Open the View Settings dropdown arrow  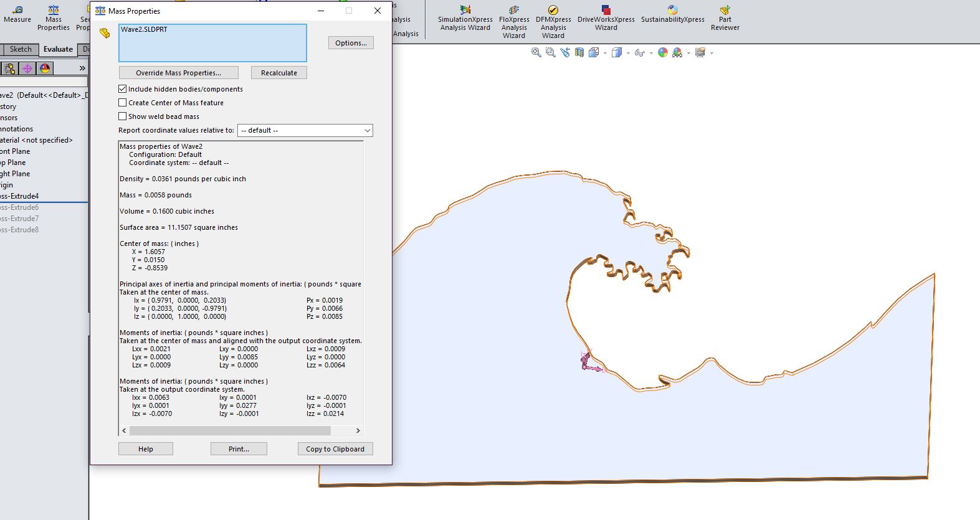point(711,54)
